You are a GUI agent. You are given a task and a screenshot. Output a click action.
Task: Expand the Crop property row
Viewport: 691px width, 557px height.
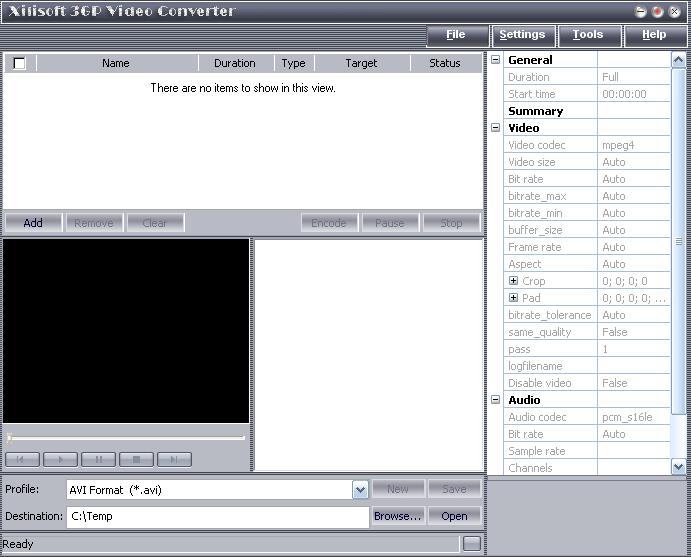pos(514,281)
